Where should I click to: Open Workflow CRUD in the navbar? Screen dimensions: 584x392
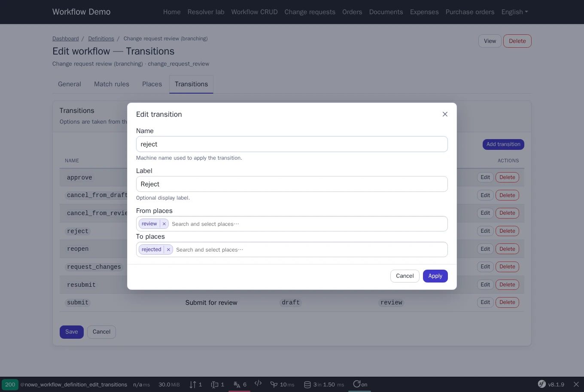coord(254,12)
